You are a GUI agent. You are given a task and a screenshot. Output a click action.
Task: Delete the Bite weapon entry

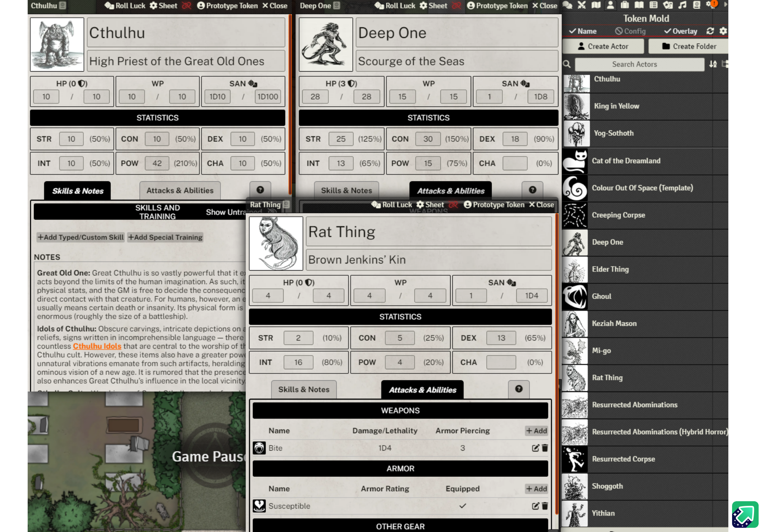pos(545,448)
